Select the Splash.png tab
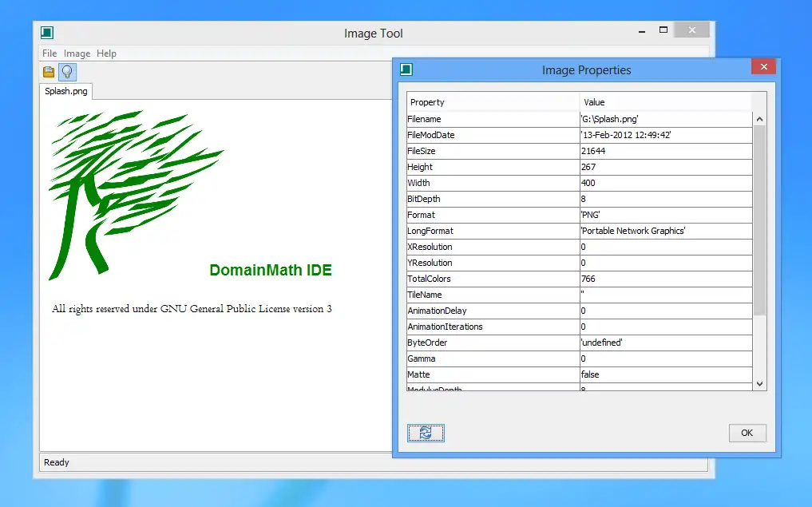This screenshot has height=507, width=812. pos(66,91)
